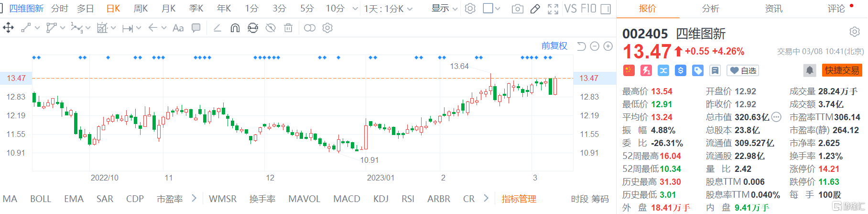Viewport: 868px width, 214px height.
Task: Select the range measure tool
Action: (x=128, y=28)
